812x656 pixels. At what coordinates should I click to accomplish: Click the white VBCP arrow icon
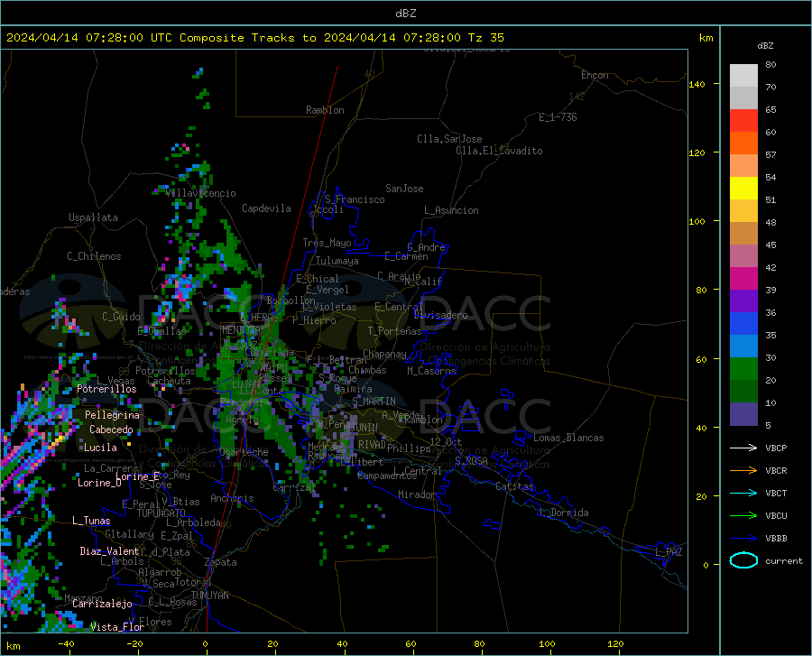[x=743, y=448]
